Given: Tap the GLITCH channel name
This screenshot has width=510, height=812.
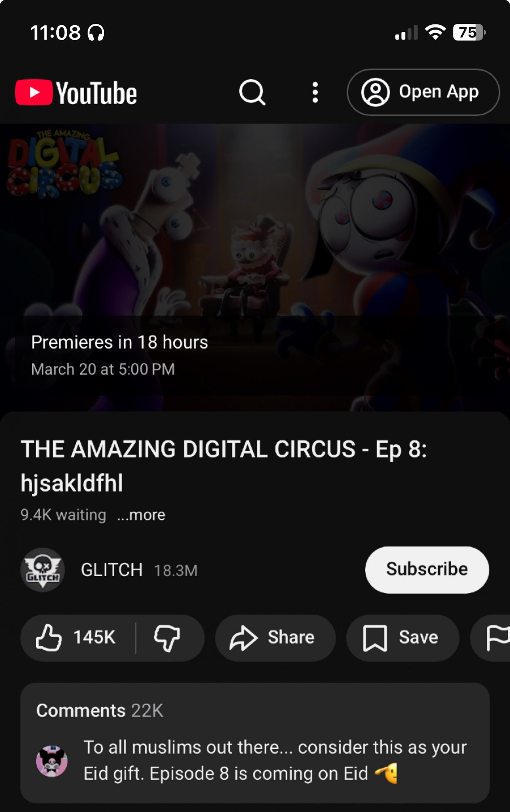Looking at the screenshot, I should click(112, 570).
